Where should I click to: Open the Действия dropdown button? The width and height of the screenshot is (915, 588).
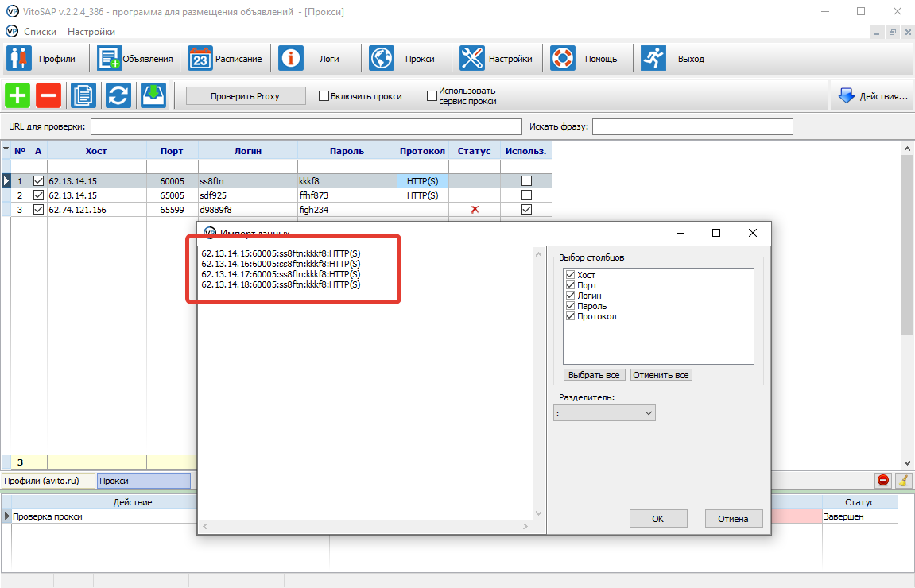[x=872, y=96]
